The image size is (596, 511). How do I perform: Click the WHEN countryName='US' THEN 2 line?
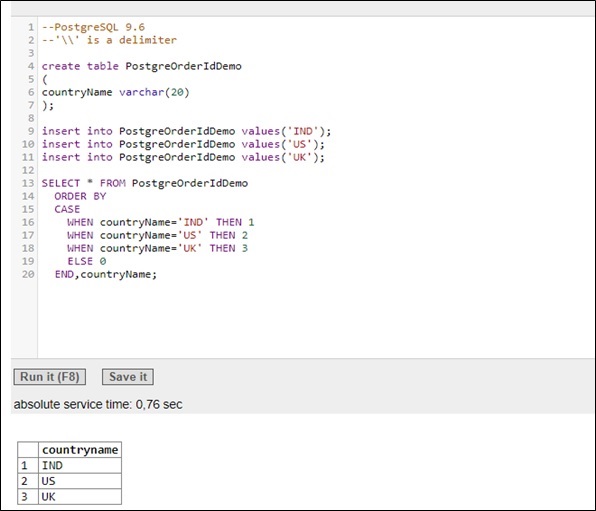[157, 235]
